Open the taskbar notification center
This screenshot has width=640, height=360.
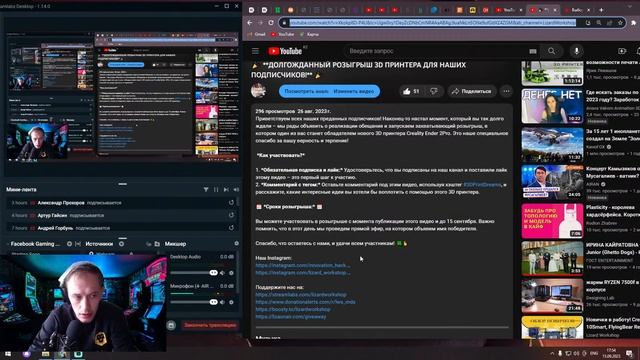pyautogui.click(x=629, y=353)
